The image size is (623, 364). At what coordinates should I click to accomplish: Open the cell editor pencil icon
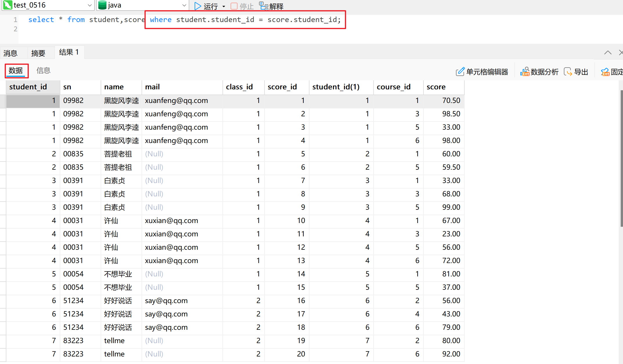coord(460,72)
